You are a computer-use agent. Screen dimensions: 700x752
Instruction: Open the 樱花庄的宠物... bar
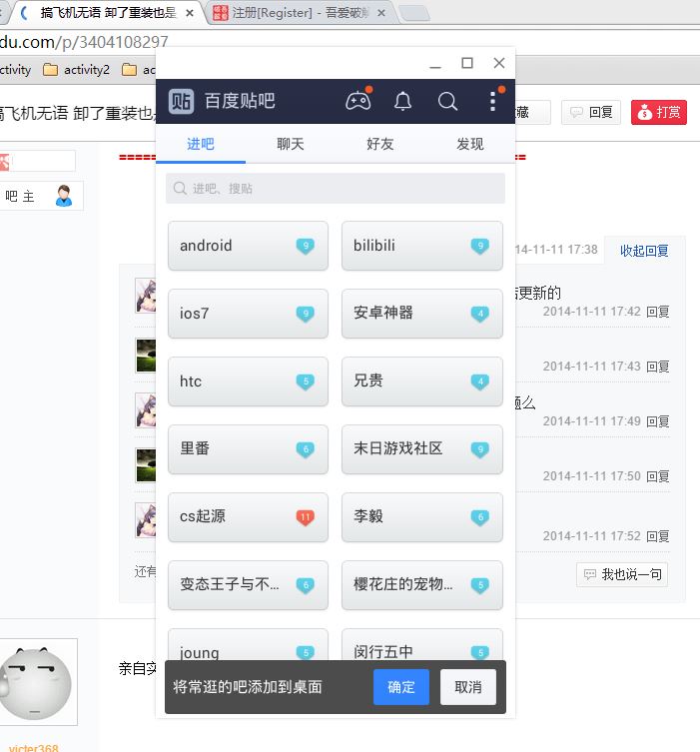coord(422,585)
